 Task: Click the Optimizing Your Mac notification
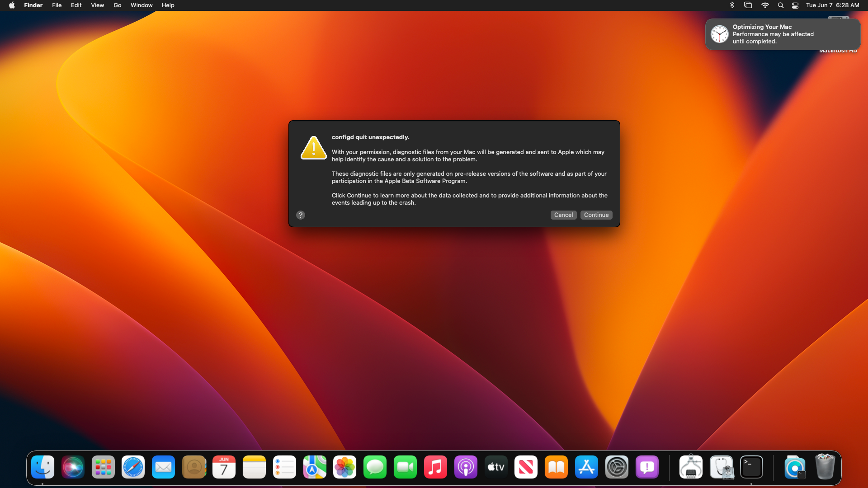point(782,34)
